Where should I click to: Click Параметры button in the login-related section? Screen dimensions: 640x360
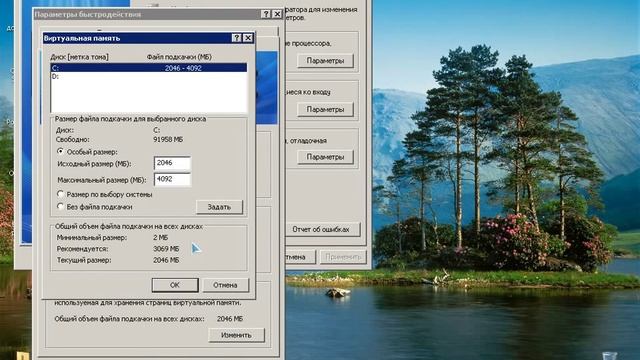pyautogui.click(x=325, y=109)
